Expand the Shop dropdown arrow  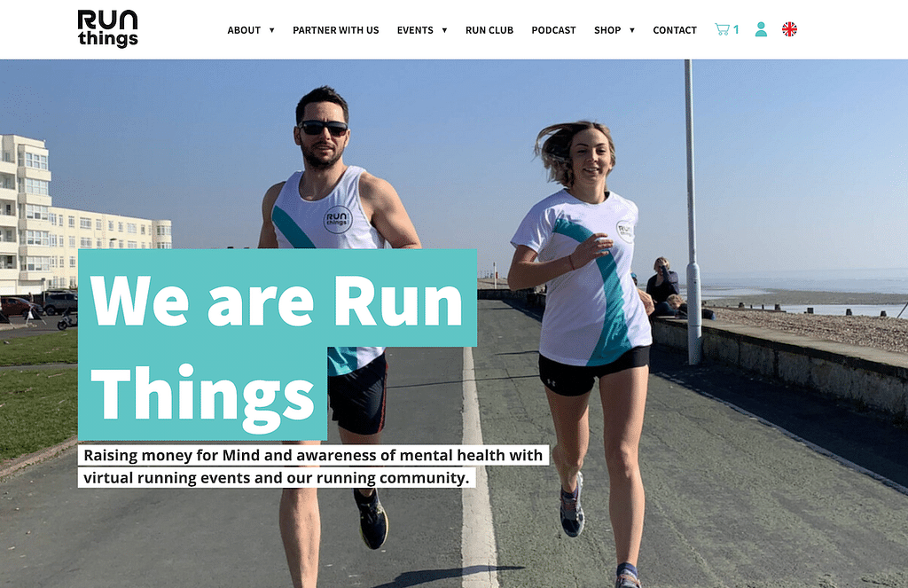tap(631, 30)
